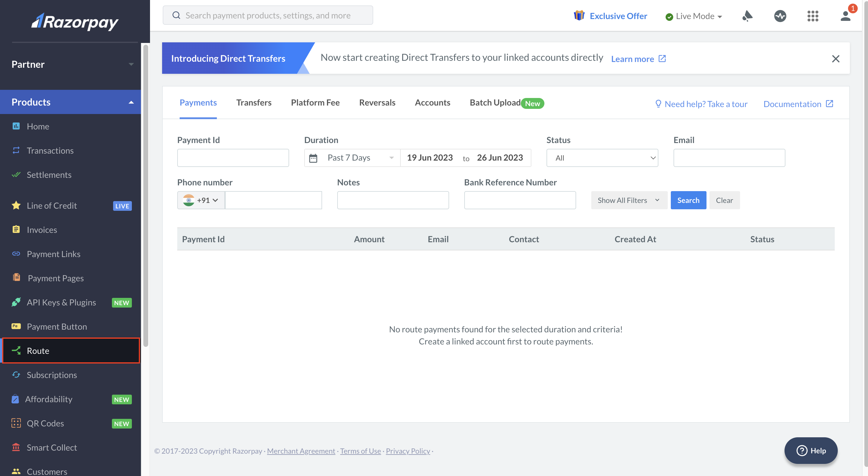Click the 26 Jun 2023 end date
The image size is (868, 476).
500,158
